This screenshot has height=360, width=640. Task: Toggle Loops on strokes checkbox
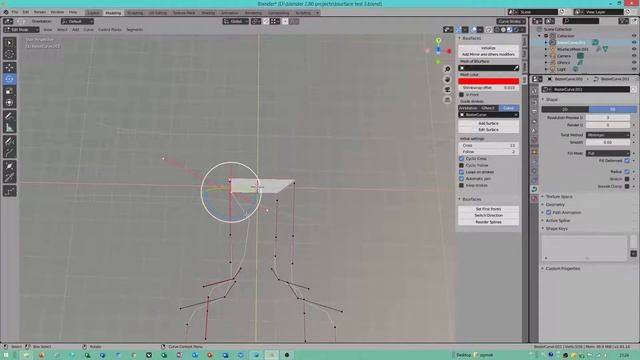(x=462, y=172)
